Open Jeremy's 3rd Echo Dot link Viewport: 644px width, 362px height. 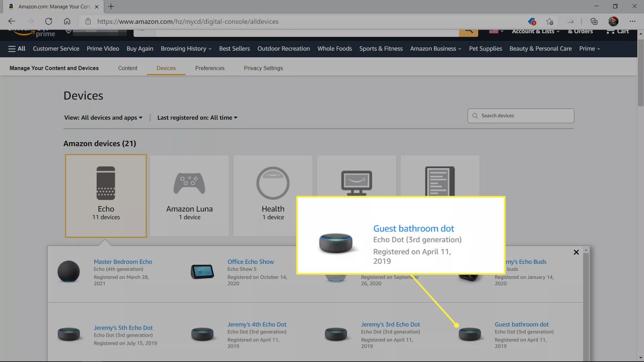coord(390,325)
